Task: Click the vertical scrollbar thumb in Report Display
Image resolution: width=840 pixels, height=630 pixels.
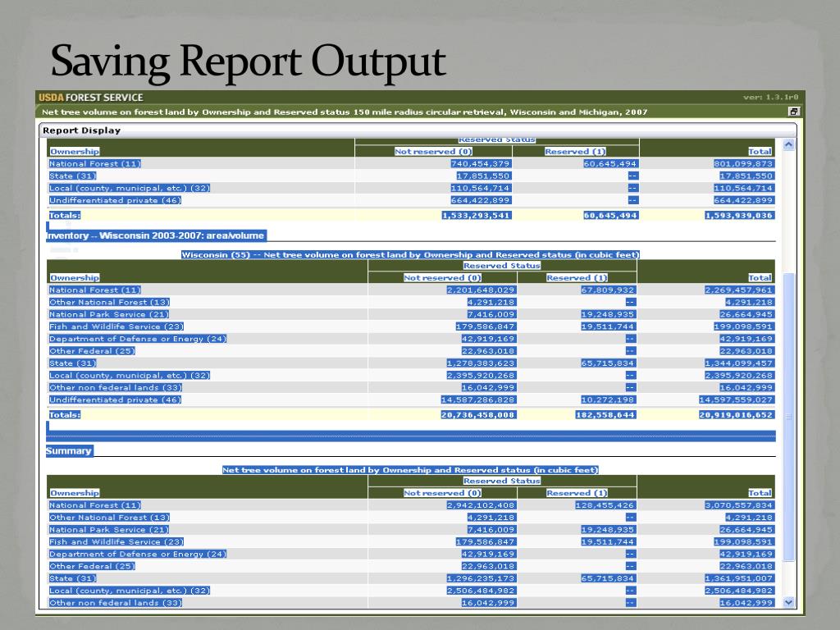Action: point(788,418)
